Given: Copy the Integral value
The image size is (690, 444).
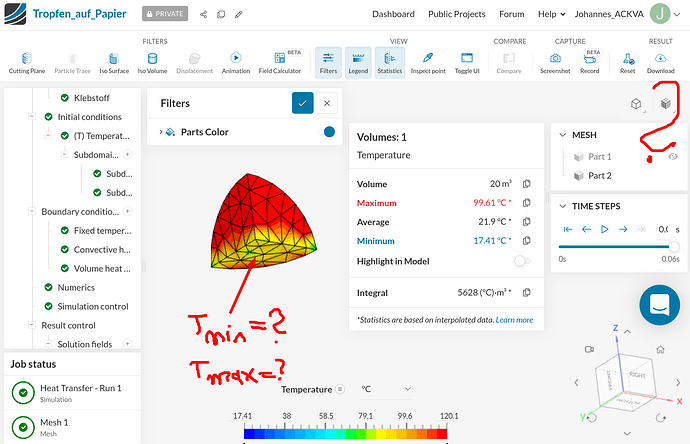Looking at the screenshot, I should pyautogui.click(x=526, y=293).
